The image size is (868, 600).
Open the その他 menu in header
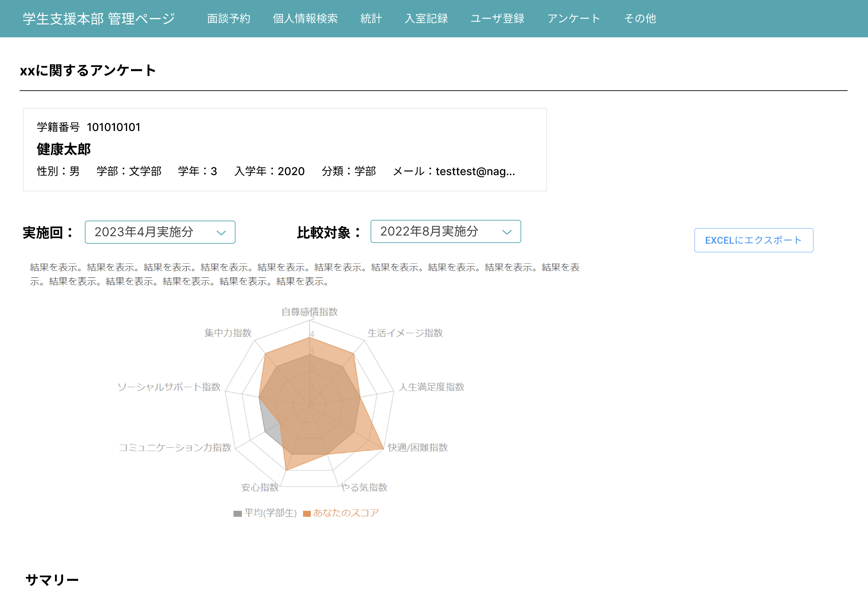tap(640, 18)
